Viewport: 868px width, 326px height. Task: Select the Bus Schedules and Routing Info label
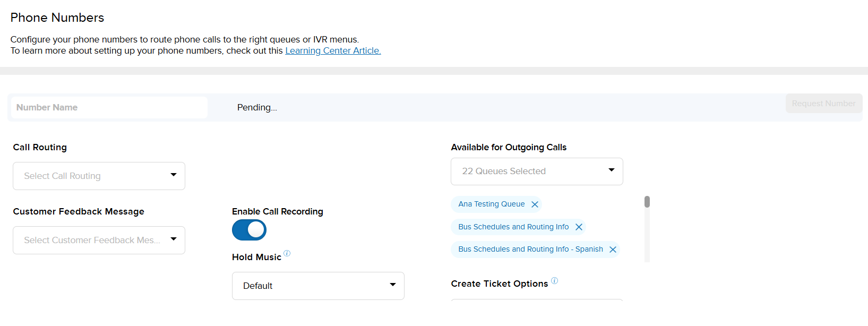tap(513, 227)
